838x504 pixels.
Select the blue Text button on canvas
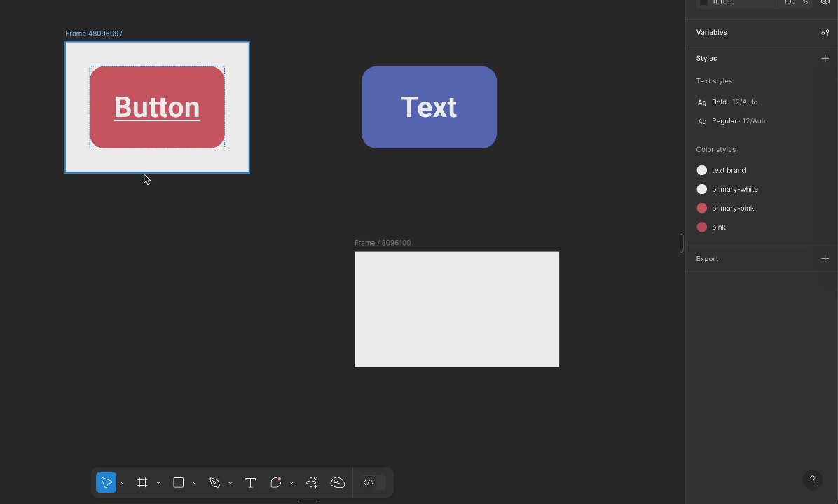tap(429, 107)
